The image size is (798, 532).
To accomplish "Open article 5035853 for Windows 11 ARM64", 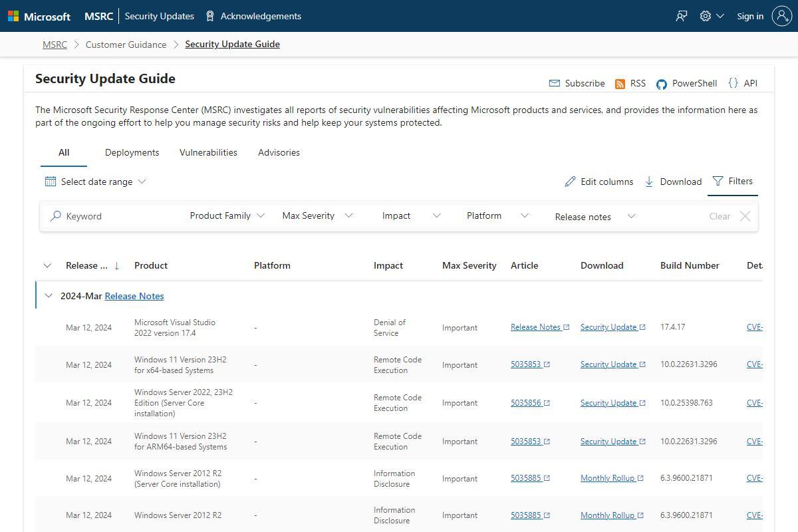I will [530, 442].
